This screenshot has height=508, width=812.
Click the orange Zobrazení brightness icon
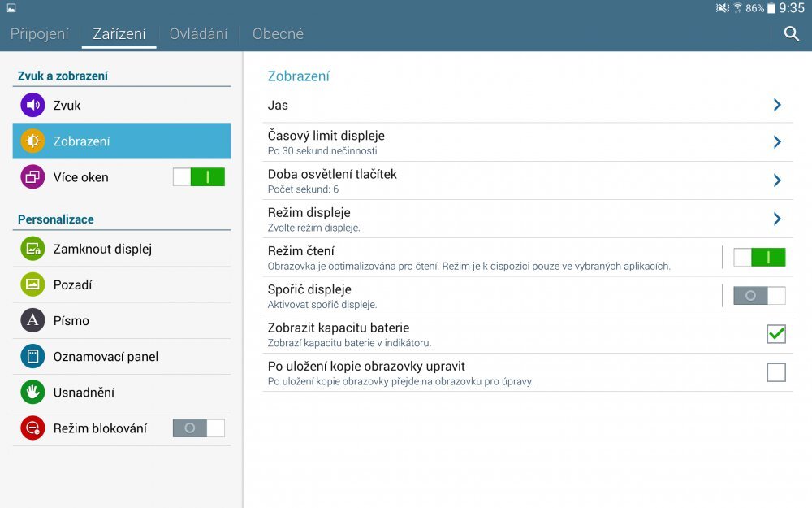32,141
